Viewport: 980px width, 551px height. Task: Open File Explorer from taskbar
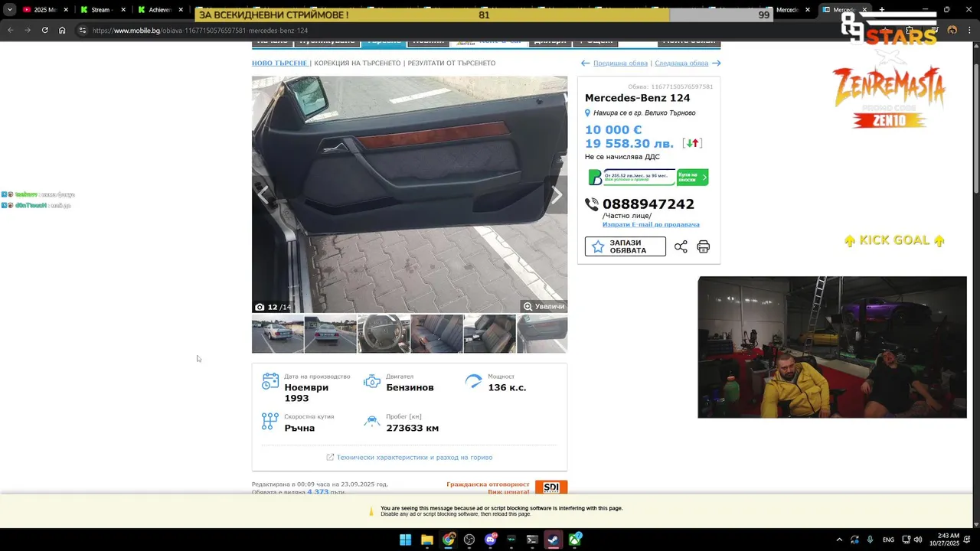(x=427, y=540)
